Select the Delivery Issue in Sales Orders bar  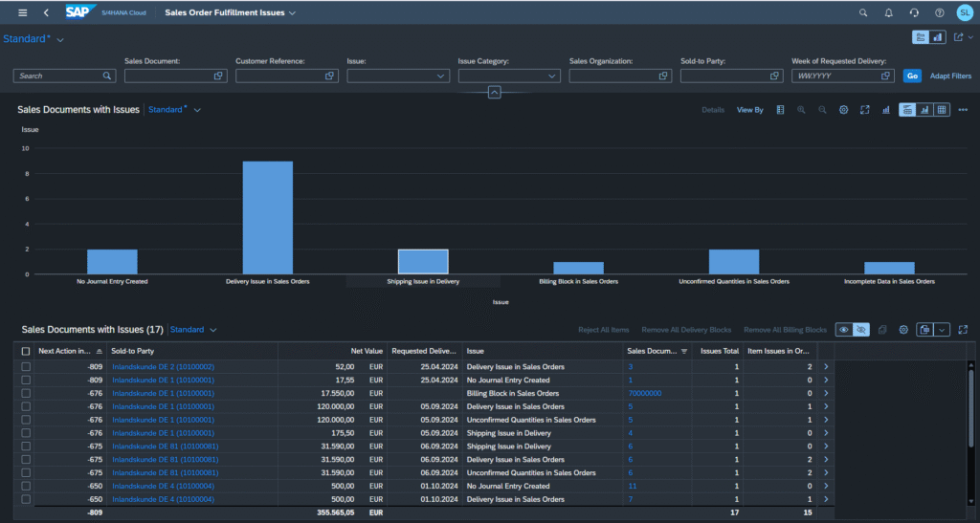click(268, 218)
